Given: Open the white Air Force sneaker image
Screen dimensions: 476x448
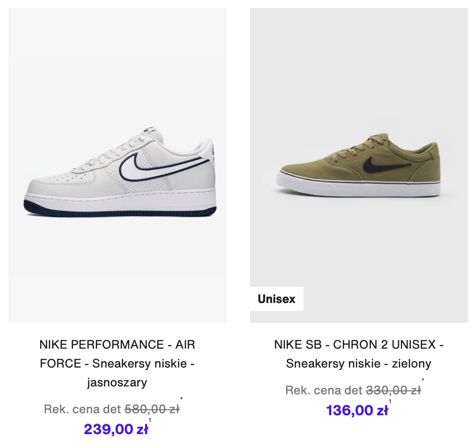Looking at the screenshot, I should [117, 165].
